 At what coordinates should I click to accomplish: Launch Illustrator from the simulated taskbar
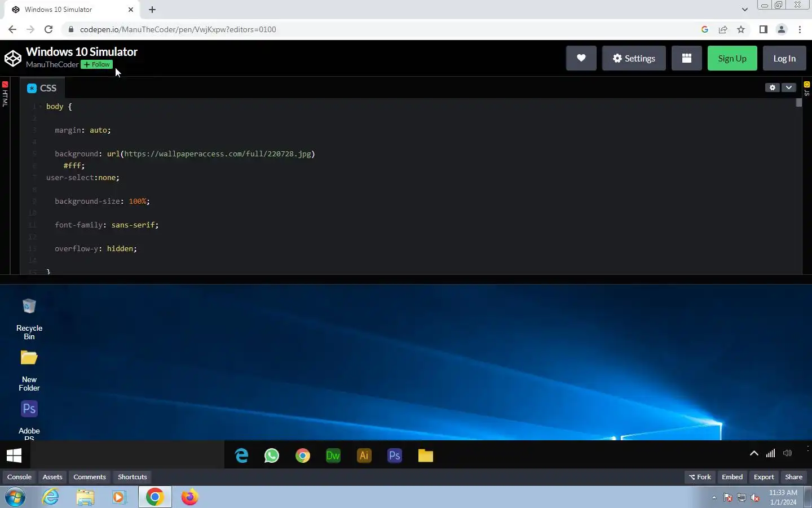(x=364, y=456)
